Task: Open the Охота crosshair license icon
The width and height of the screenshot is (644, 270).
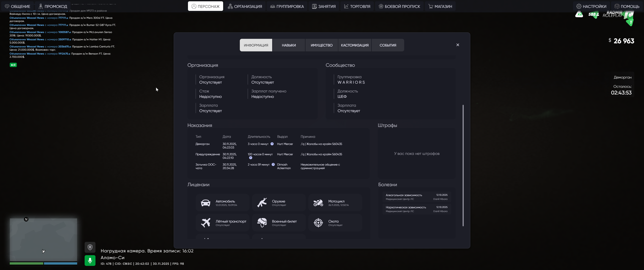Action: [318, 222]
